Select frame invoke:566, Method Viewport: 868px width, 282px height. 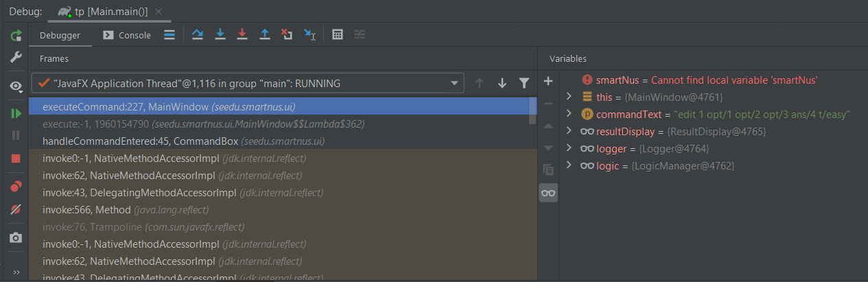click(279, 210)
